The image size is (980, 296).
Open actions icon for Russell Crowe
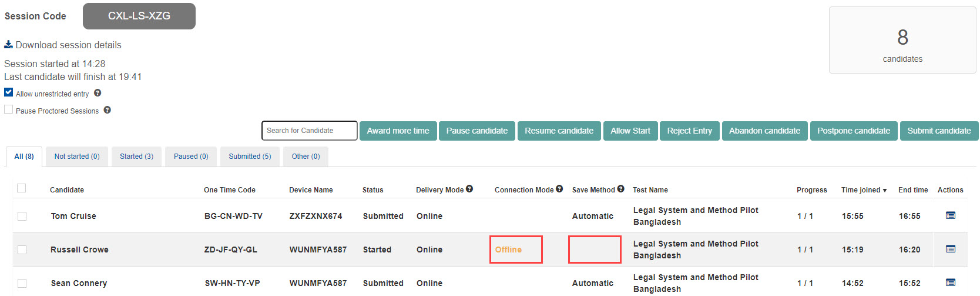point(950,249)
